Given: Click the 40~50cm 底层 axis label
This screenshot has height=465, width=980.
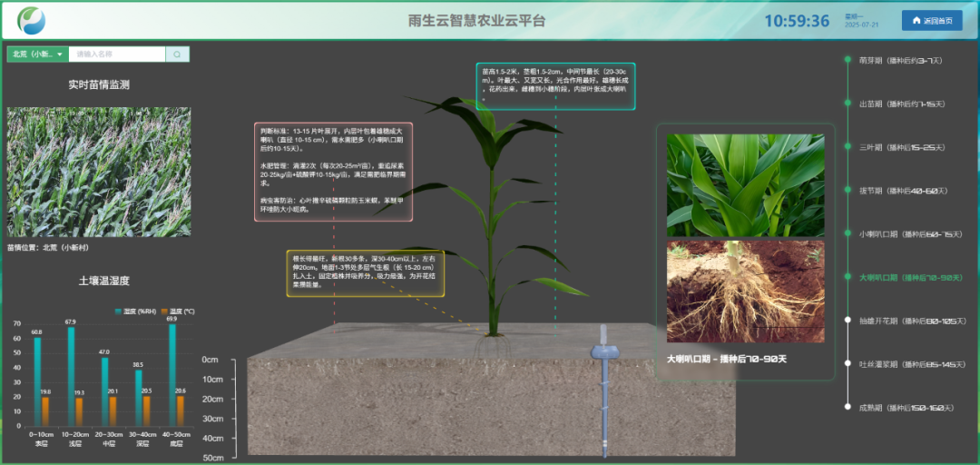Looking at the screenshot, I should [176, 438].
